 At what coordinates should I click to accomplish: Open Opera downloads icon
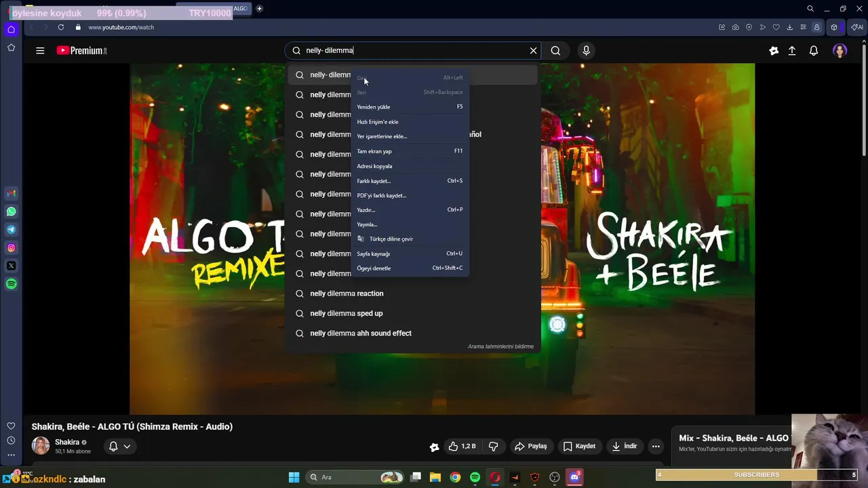[790, 27]
